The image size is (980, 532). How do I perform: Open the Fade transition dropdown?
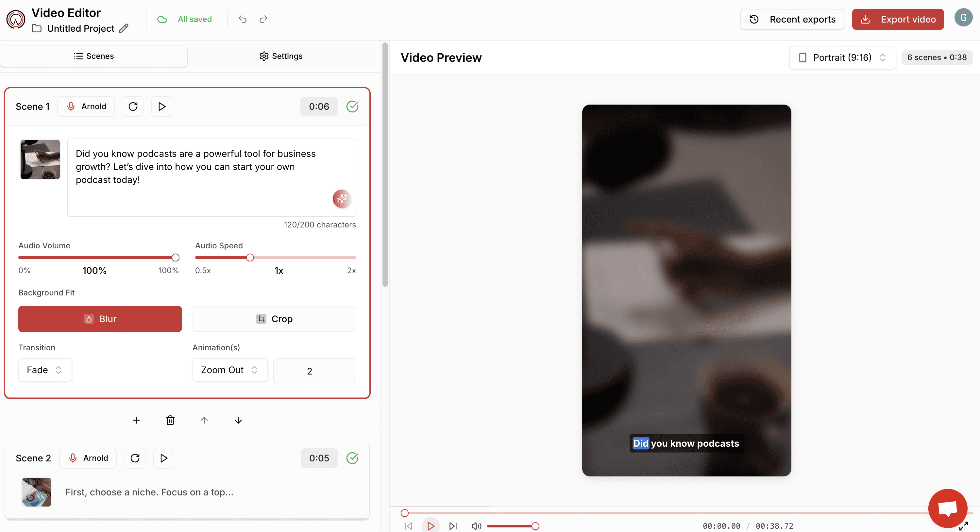coord(45,370)
